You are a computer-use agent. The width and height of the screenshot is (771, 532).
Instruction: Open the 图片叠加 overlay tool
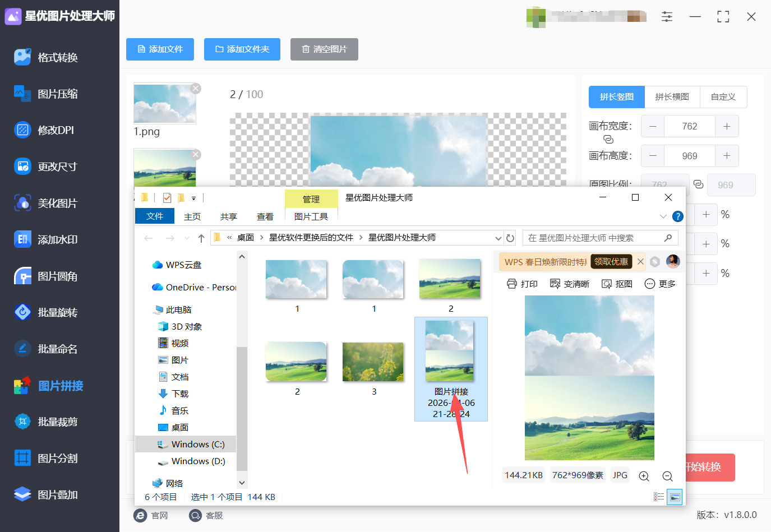(x=47, y=494)
